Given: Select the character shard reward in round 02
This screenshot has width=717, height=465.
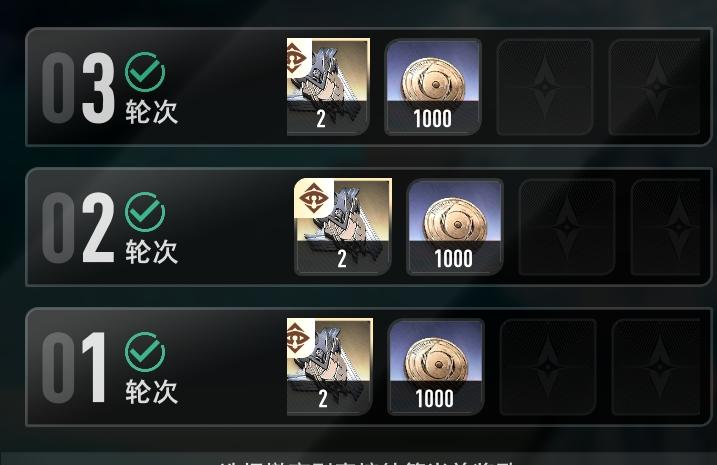Looking at the screenshot, I should click(x=343, y=227).
